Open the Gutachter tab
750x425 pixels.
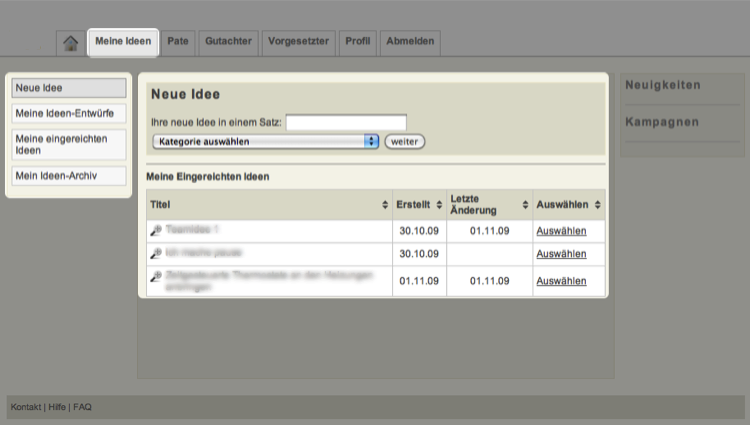[x=229, y=42]
